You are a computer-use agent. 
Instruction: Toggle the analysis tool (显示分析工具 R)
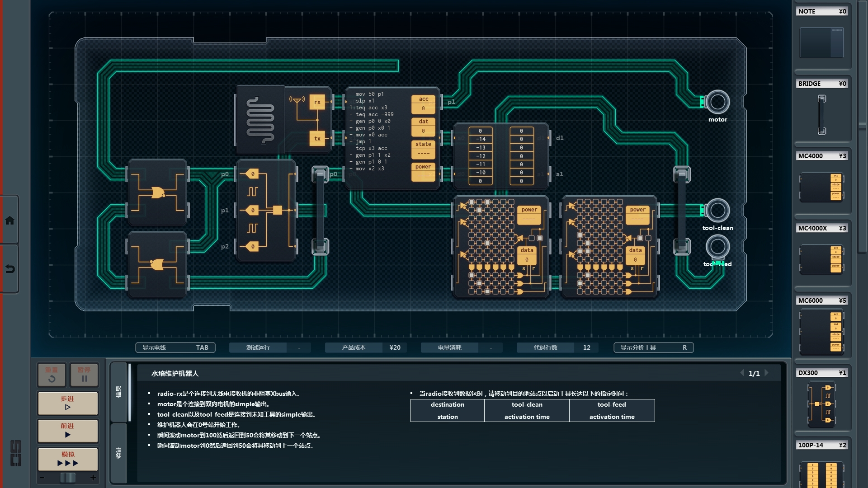point(653,347)
